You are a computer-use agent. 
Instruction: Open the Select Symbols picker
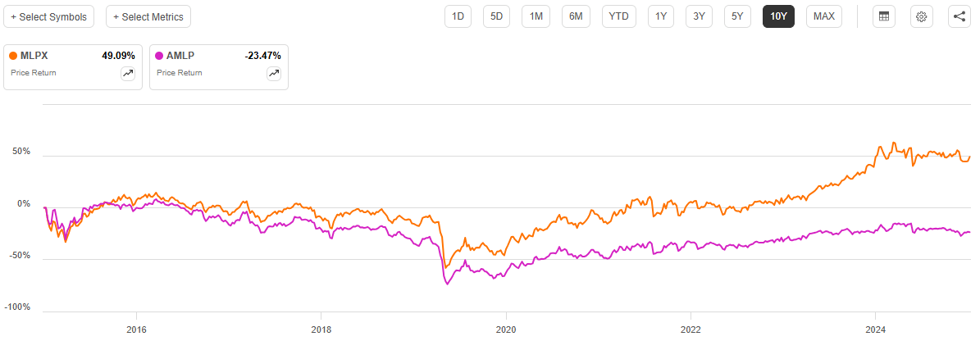pos(48,16)
